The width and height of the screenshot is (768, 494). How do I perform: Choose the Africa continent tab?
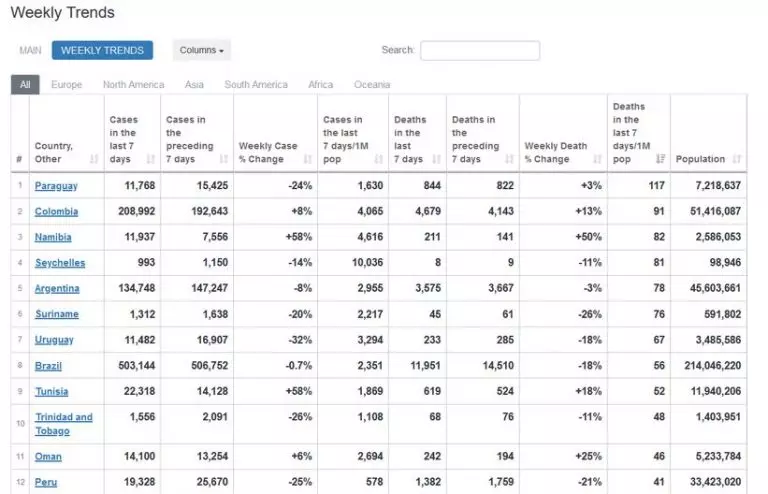(321, 85)
